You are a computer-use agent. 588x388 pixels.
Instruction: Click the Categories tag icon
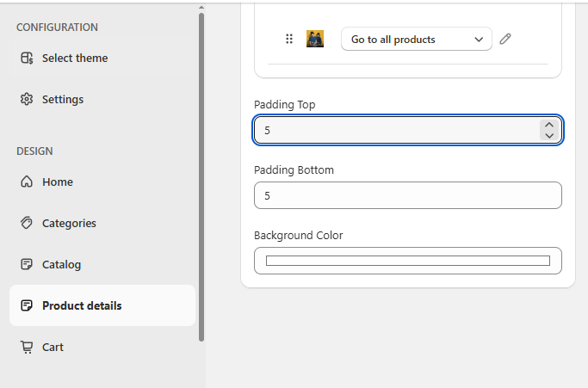27,223
